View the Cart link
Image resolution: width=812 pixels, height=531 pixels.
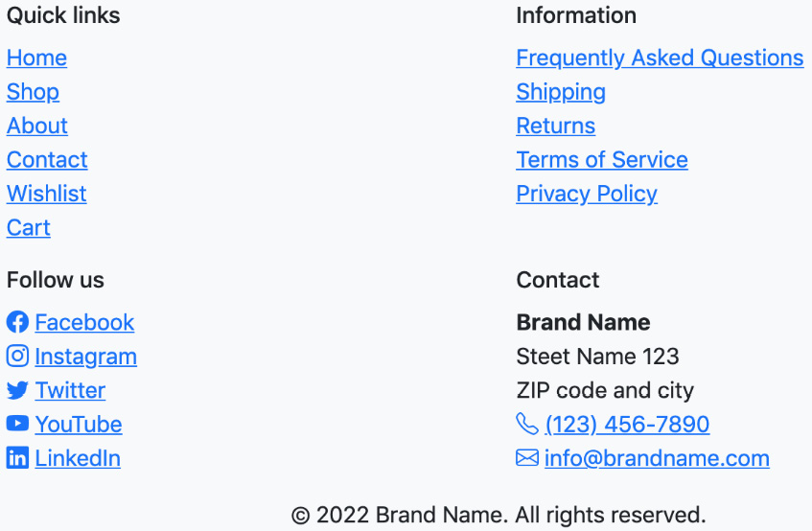(29, 227)
